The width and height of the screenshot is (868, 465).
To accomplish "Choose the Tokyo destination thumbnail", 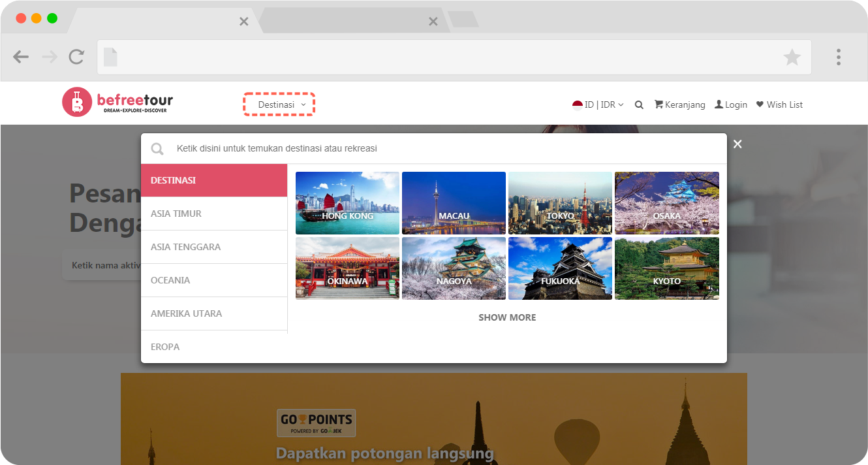I will 560,203.
